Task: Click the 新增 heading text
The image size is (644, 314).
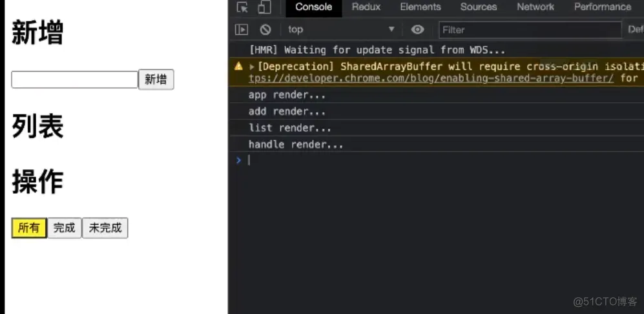Action: 37,32
